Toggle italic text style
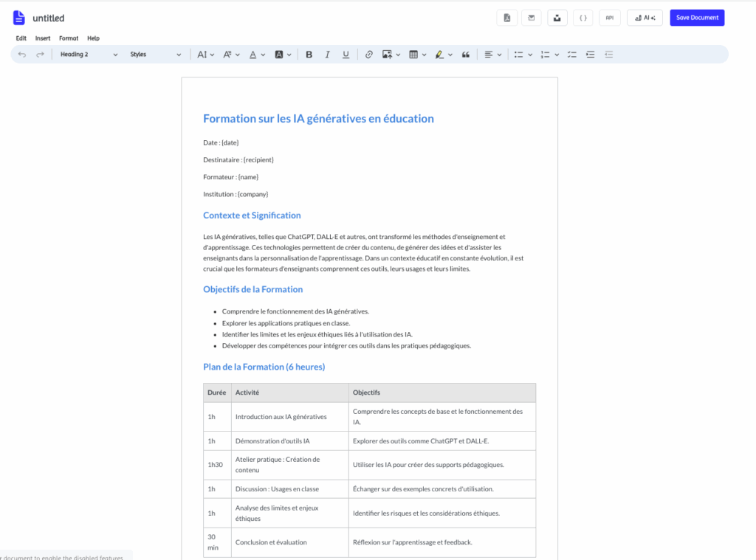The height and width of the screenshot is (560, 756). (327, 55)
